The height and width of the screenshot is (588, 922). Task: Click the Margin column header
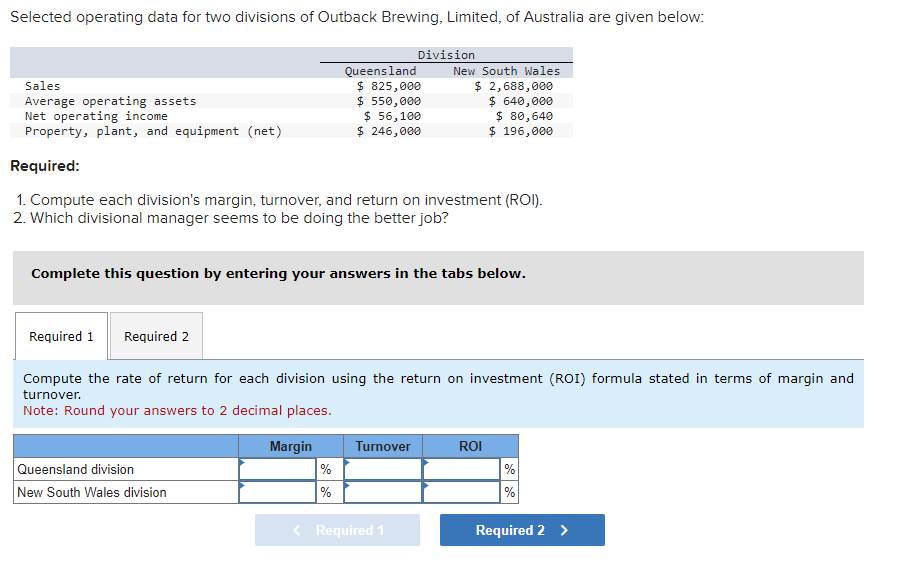pos(289,446)
